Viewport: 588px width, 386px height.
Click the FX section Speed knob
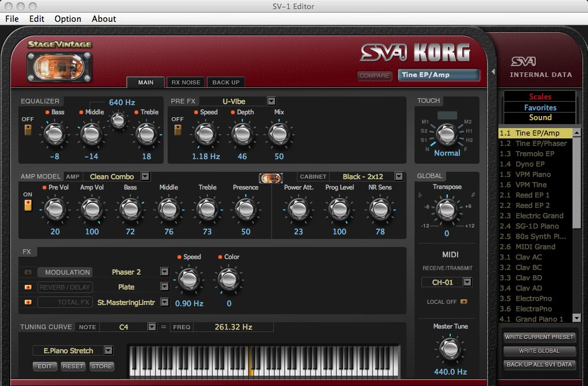(189, 280)
